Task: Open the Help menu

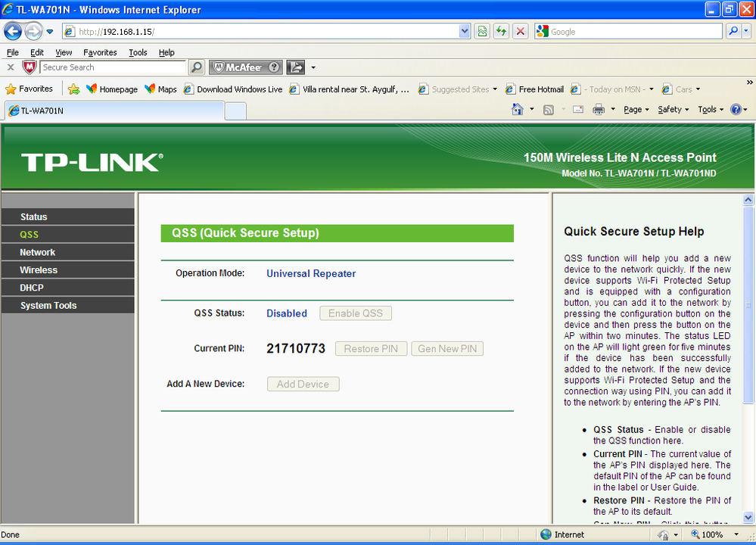Action: point(166,52)
